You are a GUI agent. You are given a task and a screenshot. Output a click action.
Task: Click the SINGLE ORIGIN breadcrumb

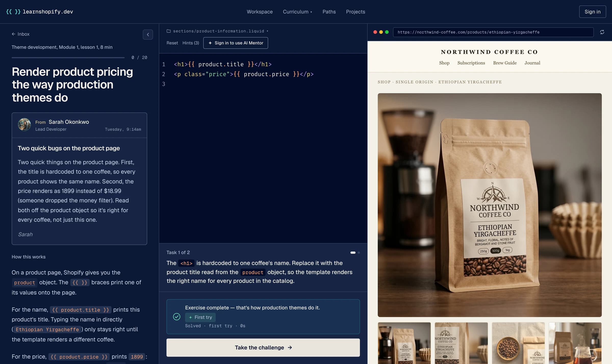pyautogui.click(x=414, y=82)
